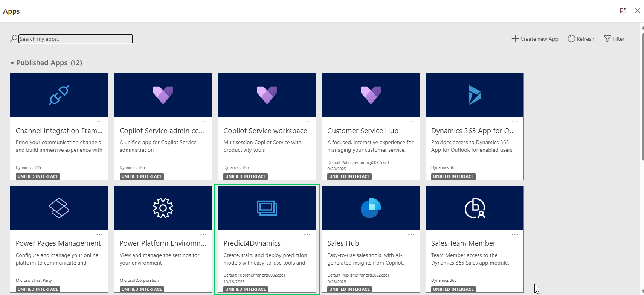Open the Predict4Dynamics app tile icon
This screenshot has height=295, width=644.
tap(267, 208)
